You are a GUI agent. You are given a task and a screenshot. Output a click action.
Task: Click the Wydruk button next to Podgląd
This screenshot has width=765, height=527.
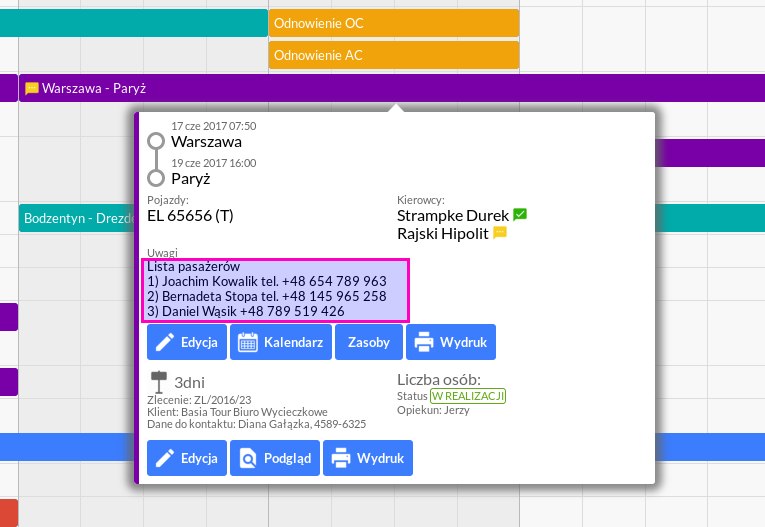click(x=369, y=459)
